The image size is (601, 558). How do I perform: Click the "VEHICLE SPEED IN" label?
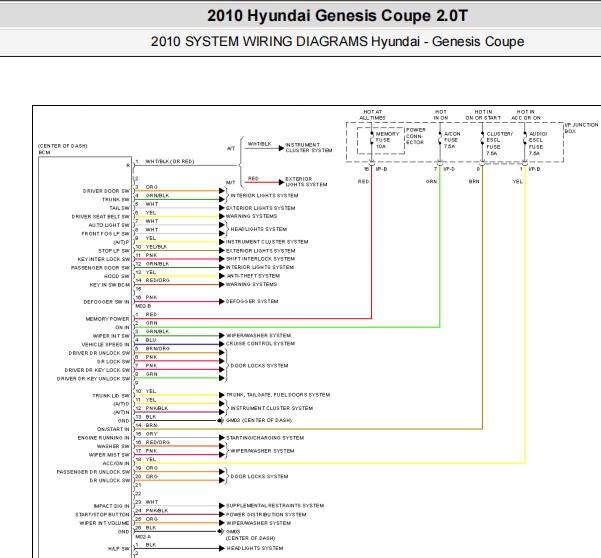(105, 345)
